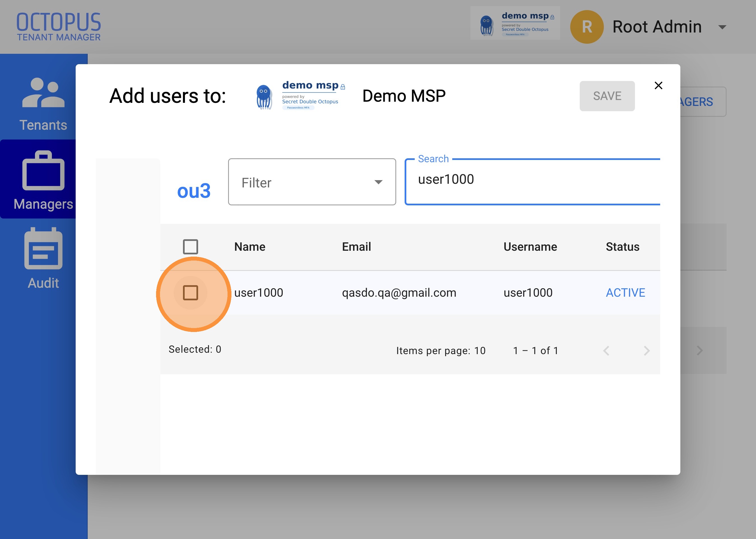This screenshot has width=756, height=539.
Task: Click the Demo MSP tenant name
Action: point(404,96)
